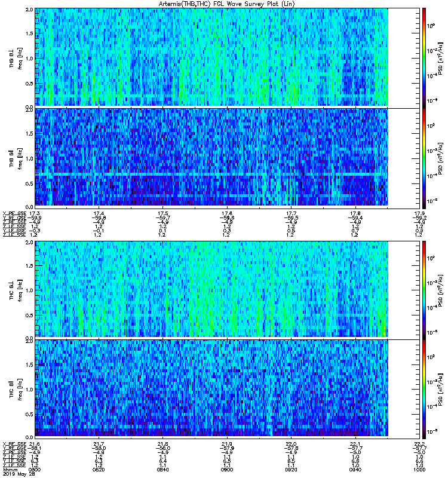Click the '0900' time tick label

tap(227, 470)
